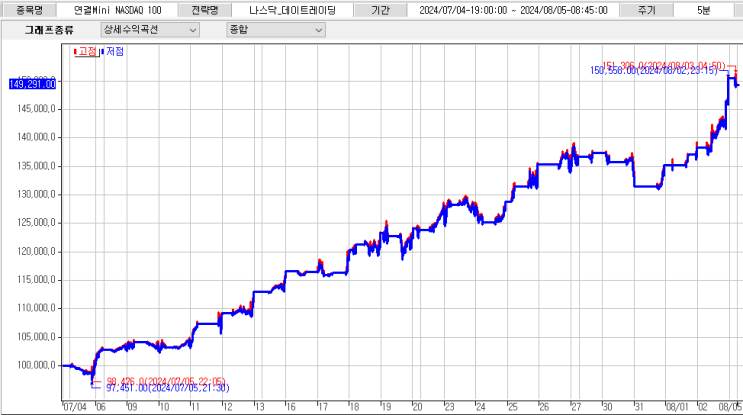Image resolution: width=743 pixels, height=415 pixels.
Task: Click the 2024/07/04 to 2024/08/05 period field
Action: (513, 10)
